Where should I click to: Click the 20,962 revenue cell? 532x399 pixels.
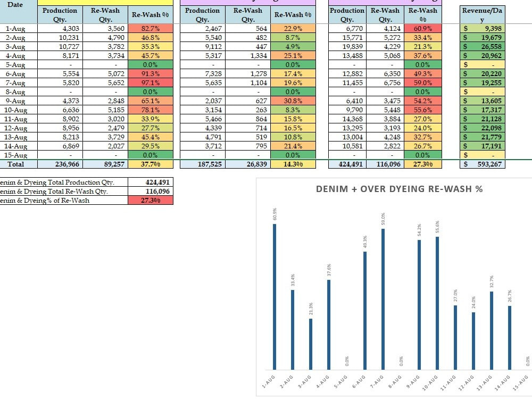click(482, 56)
